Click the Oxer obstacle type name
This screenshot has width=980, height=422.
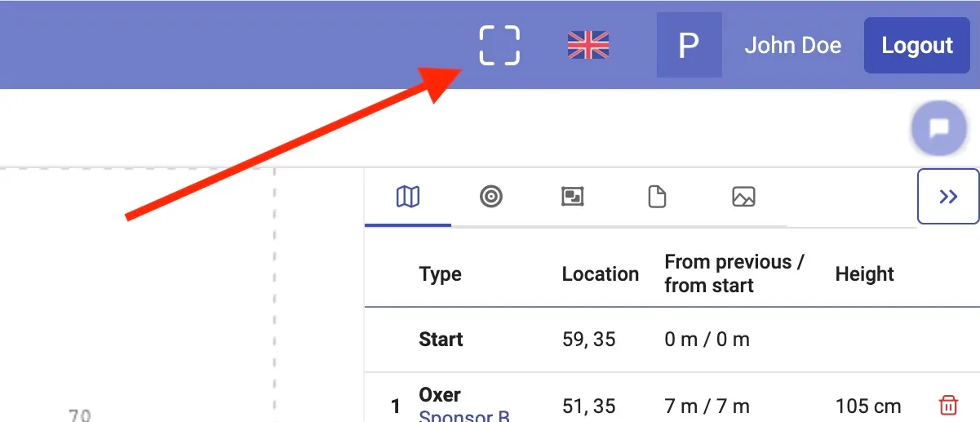pos(440,395)
